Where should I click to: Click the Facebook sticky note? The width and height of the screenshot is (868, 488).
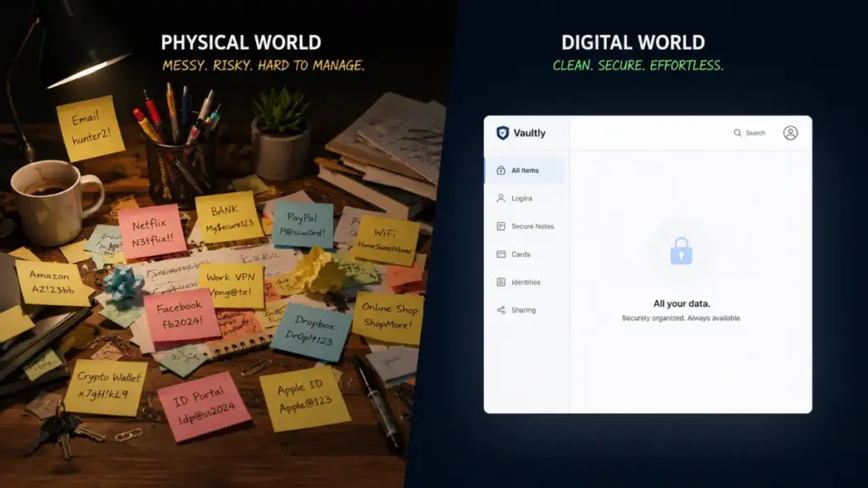coord(181,313)
